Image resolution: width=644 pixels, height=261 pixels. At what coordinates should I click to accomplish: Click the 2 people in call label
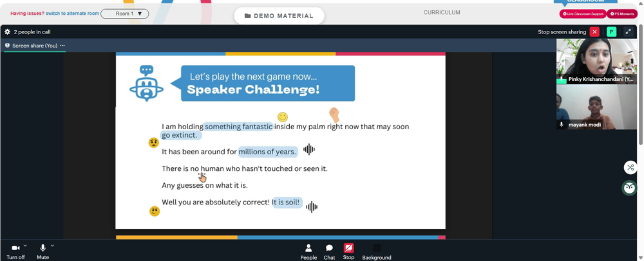pyautogui.click(x=32, y=32)
